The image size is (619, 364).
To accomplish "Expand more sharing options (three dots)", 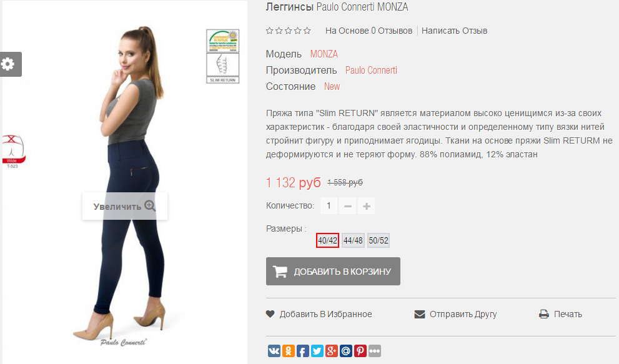I will point(375,351).
